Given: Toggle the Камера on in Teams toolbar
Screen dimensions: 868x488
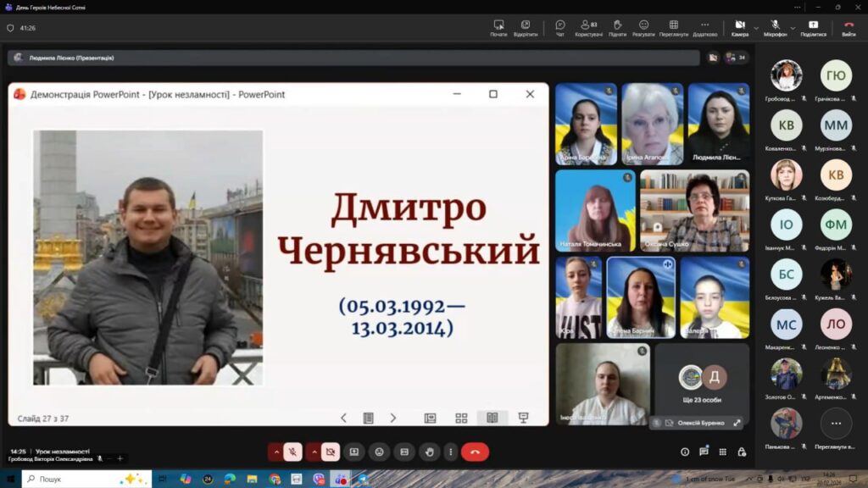Looking at the screenshot, I should [x=739, y=28].
